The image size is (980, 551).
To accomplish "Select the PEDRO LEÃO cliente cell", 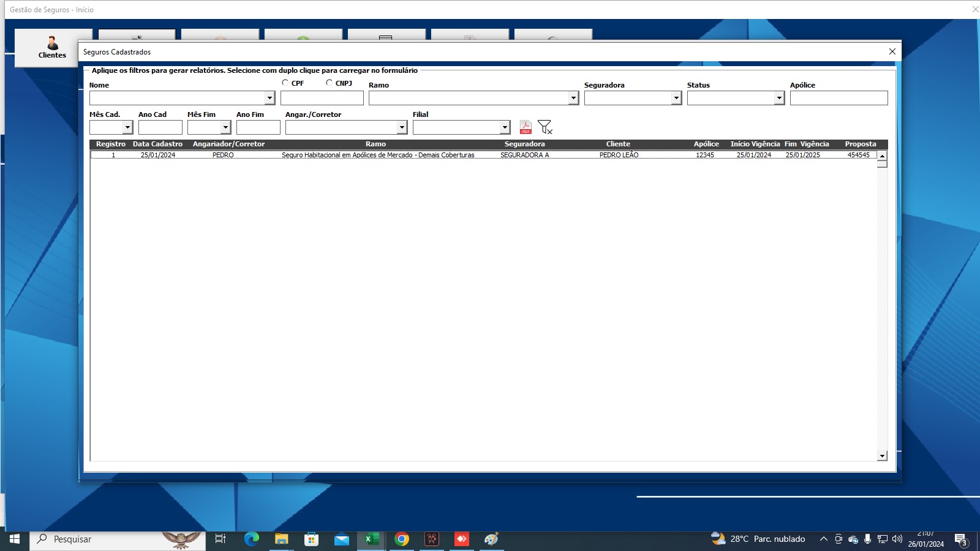I will [619, 155].
